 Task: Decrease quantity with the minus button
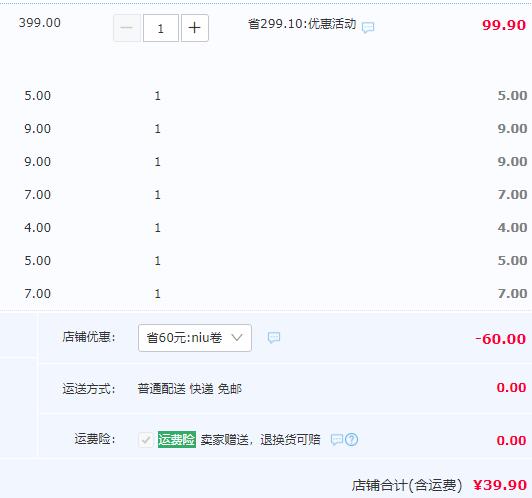tap(127, 28)
